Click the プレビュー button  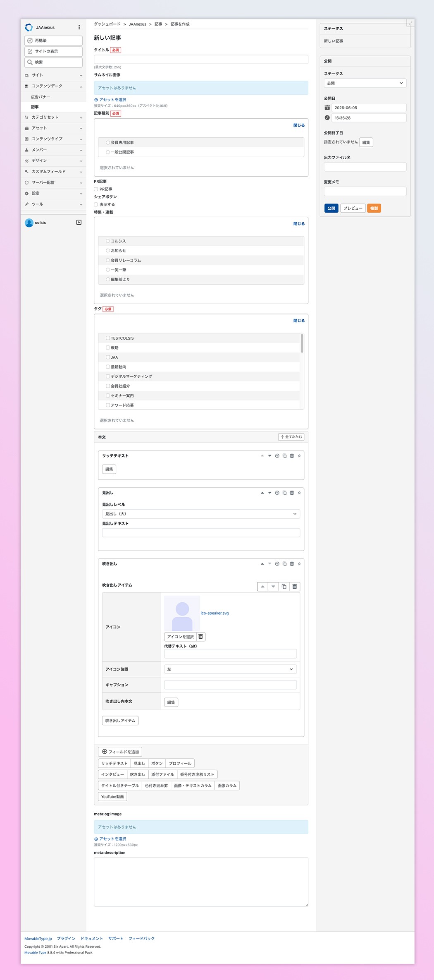coord(353,208)
